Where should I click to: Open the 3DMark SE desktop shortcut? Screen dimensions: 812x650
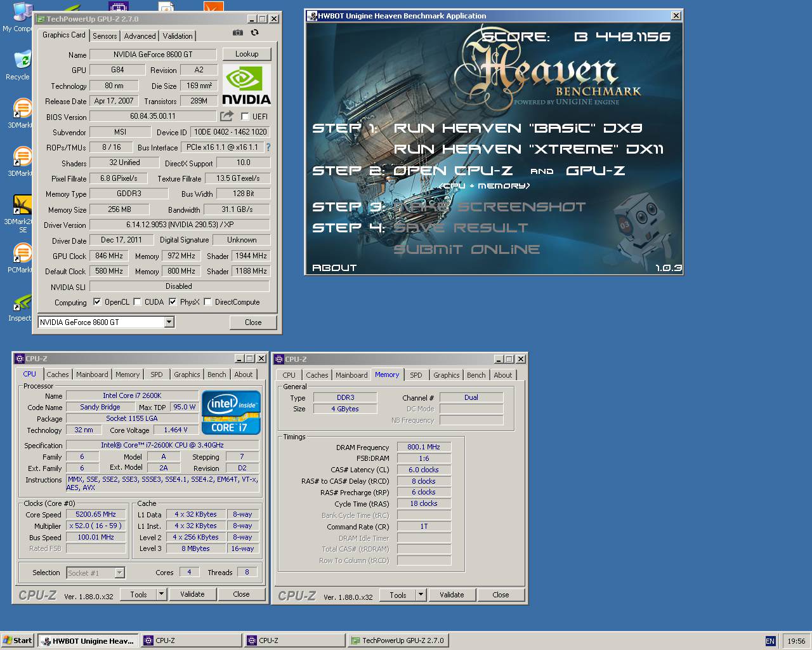[21, 214]
